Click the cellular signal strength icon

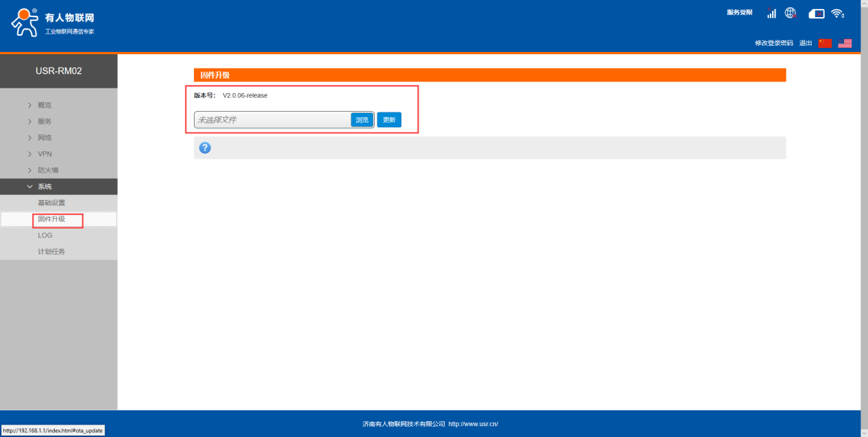[x=771, y=13]
